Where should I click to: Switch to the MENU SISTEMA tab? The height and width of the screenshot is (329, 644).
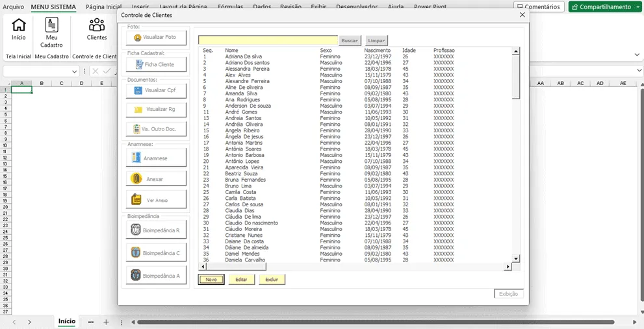(53, 7)
